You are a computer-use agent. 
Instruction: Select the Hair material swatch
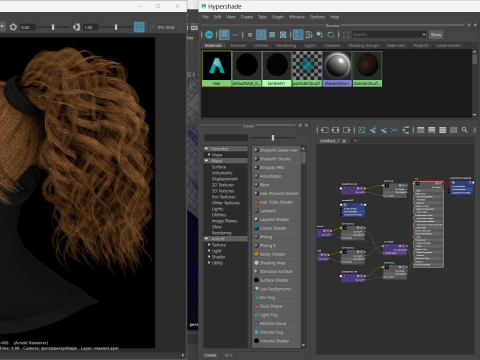pos(217,69)
